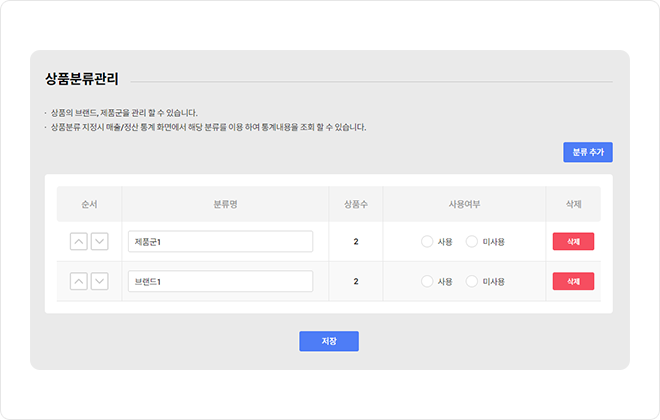
Task: Click the 분류명 column header
Action: tap(226, 204)
